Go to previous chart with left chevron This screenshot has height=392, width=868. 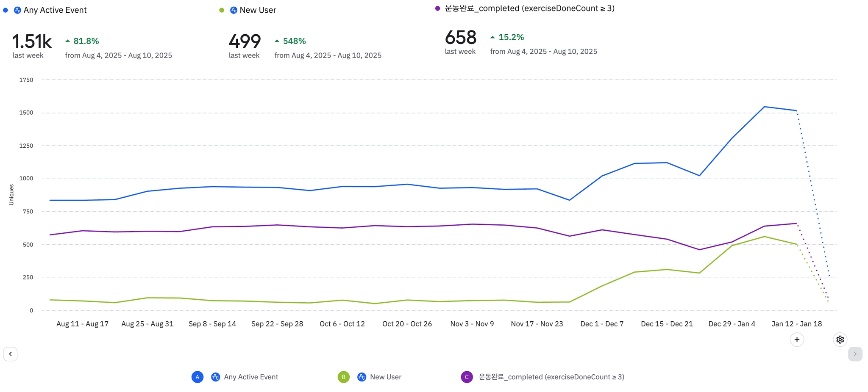[x=10, y=354]
